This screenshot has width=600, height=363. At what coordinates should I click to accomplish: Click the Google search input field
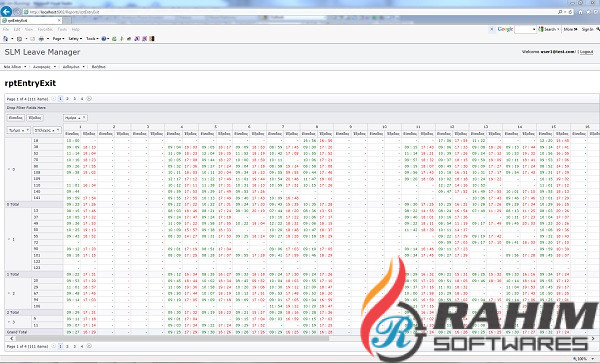[525, 29]
